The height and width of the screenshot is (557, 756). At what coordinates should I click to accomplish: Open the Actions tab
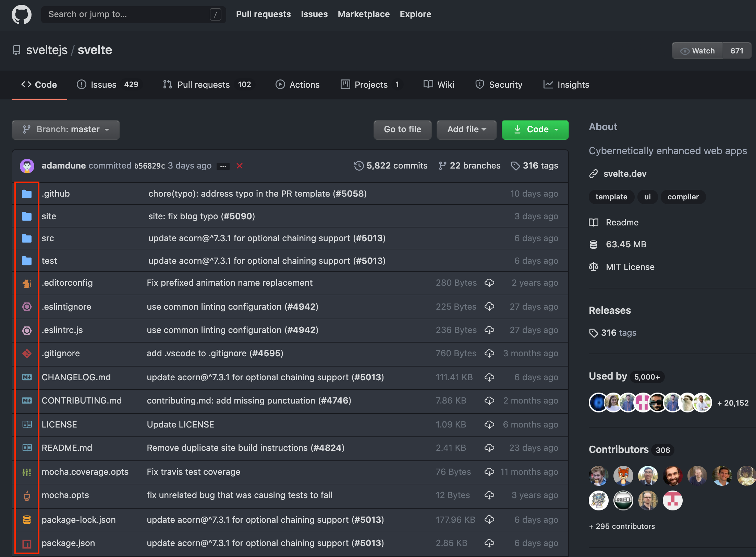pyautogui.click(x=297, y=85)
